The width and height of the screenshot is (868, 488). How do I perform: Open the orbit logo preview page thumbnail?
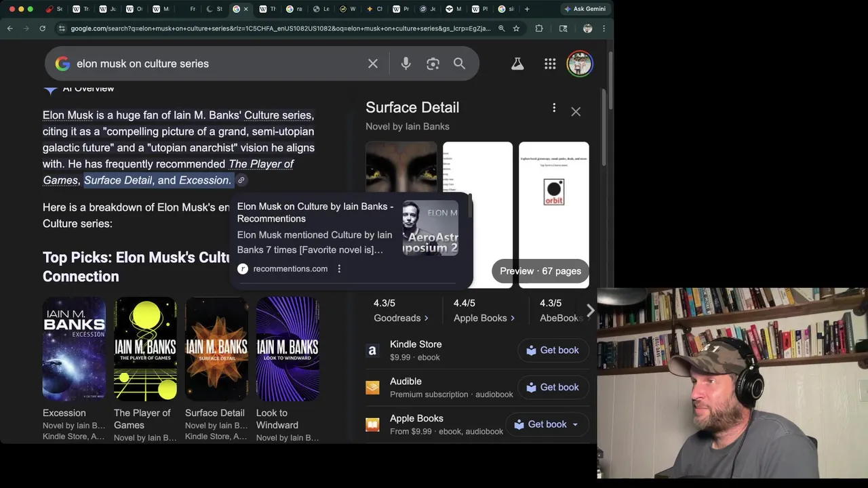click(x=554, y=215)
